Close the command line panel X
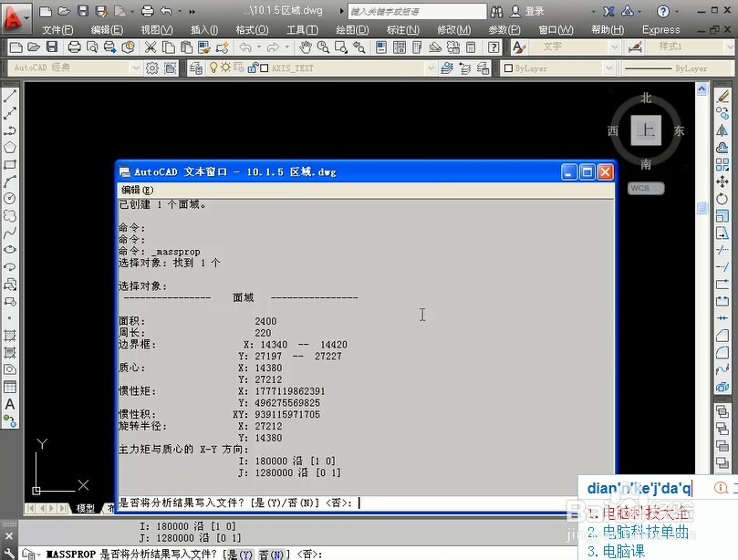 9,536
